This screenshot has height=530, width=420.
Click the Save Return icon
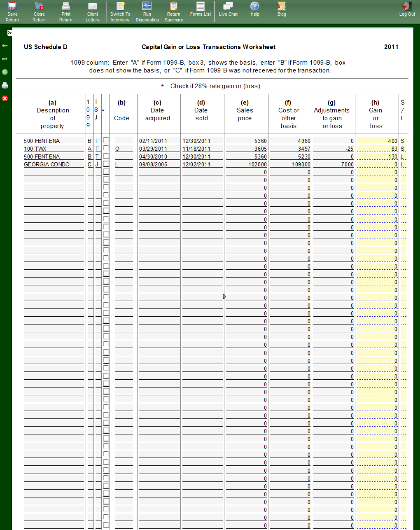click(x=12, y=12)
